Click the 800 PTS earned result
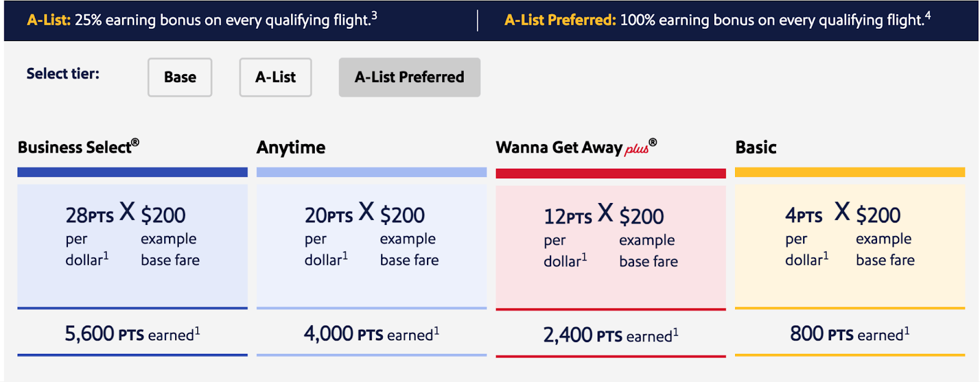 pyautogui.click(x=850, y=334)
